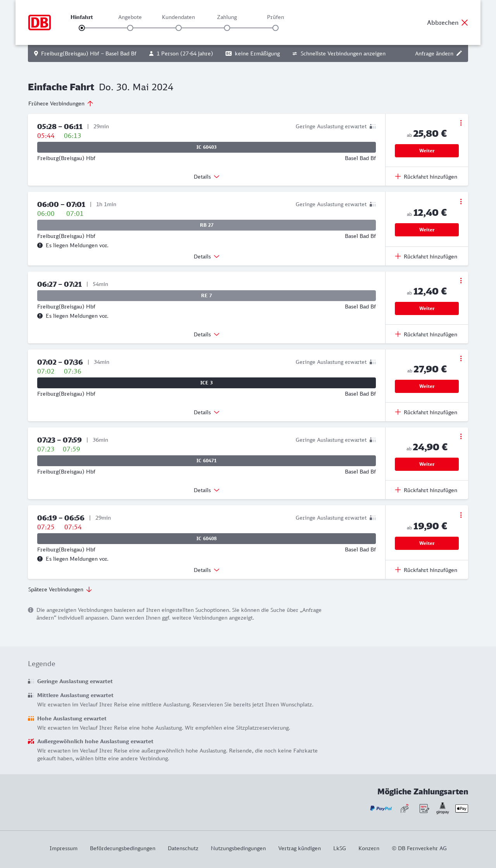Open three-dot menu for IC 60403 connection

point(461,123)
